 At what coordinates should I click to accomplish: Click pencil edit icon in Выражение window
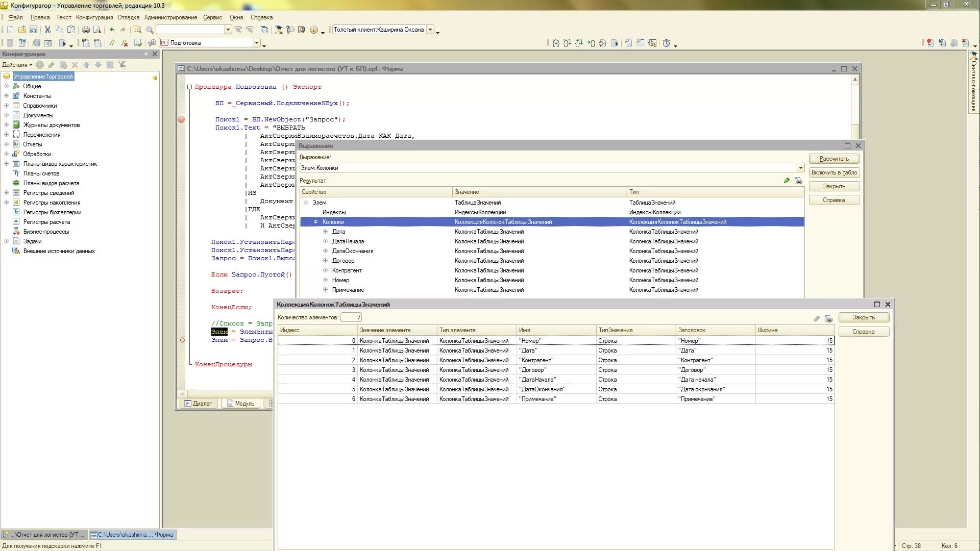(x=787, y=181)
